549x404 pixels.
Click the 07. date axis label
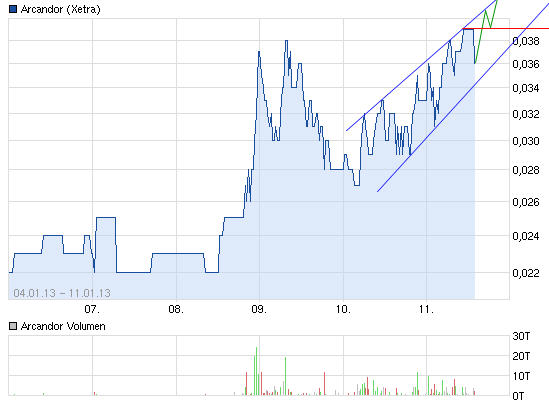[x=92, y=309]
